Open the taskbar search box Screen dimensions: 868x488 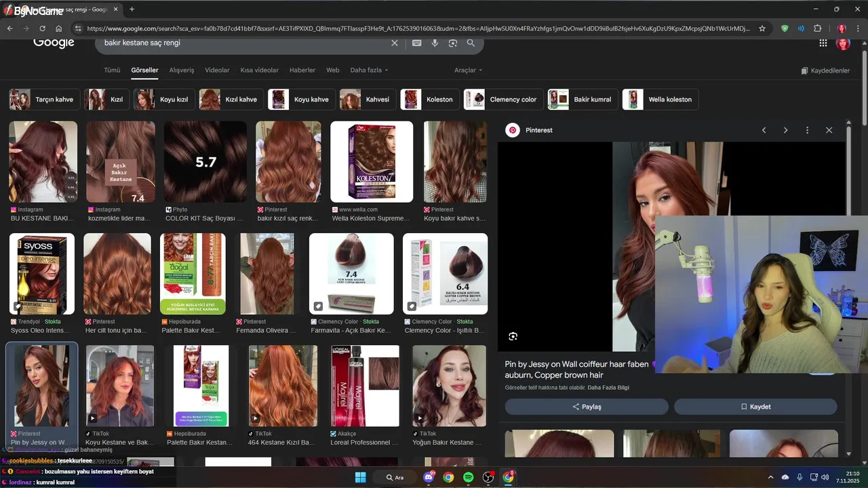(395, 477)
